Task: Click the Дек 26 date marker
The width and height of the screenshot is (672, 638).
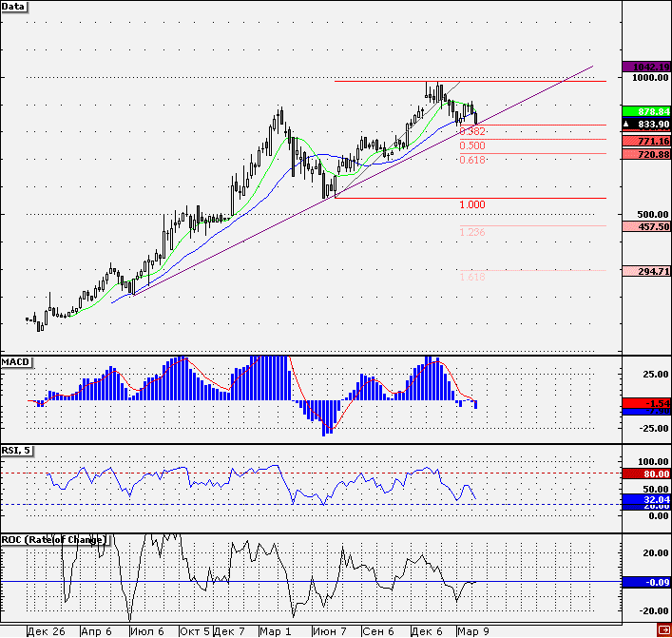Action: click(47, 631)
